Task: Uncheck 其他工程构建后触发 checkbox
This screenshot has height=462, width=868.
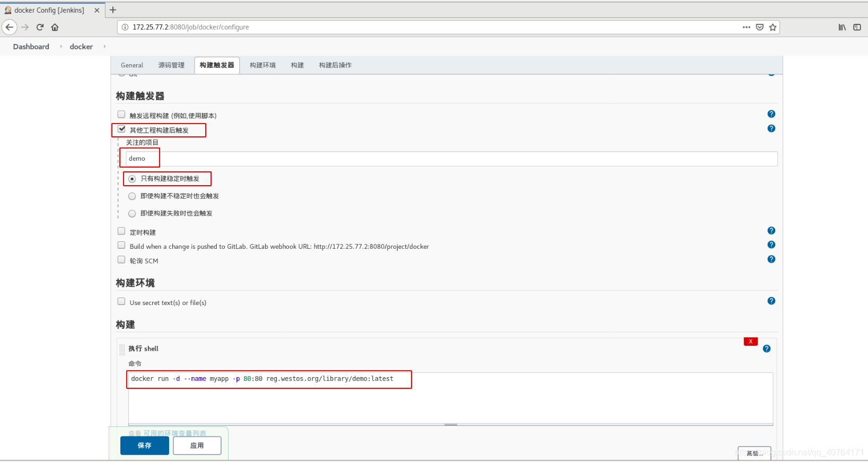Action: 121,129
